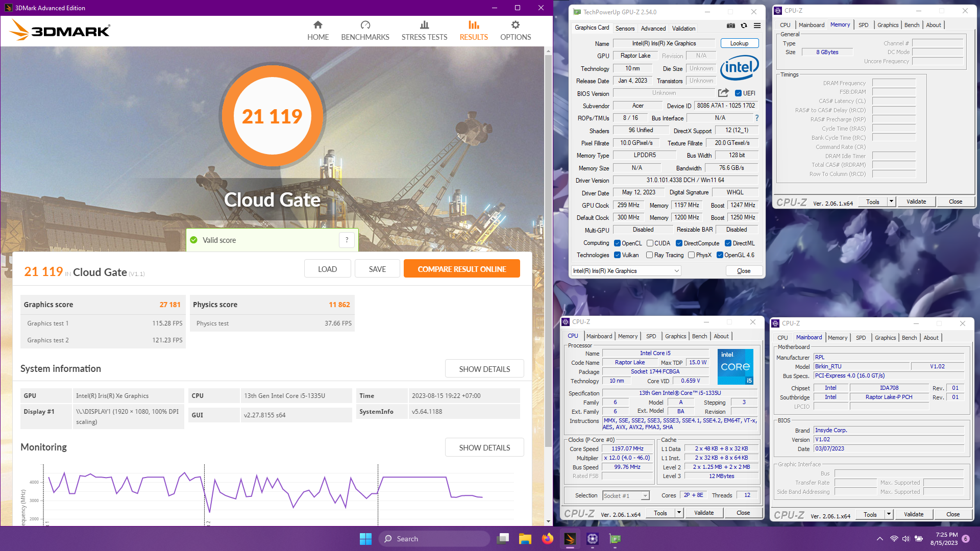Screen dimensions: 980x551
Task: Toggle the OpenGL 4.6 checkbox in GPU-Z
Action: (720, 255)
